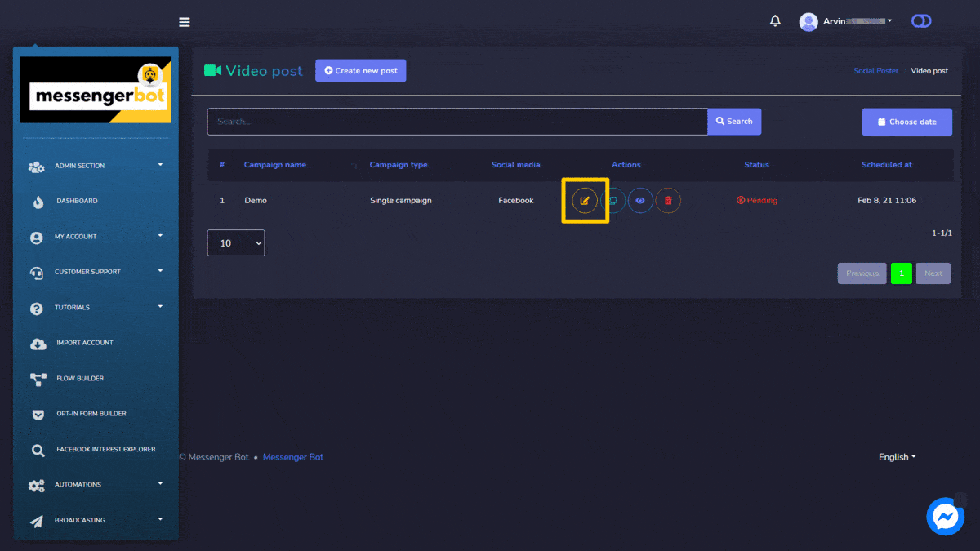Click the messengerbot logo
Viewport: 980px width, 551px height.
[96, 90]
